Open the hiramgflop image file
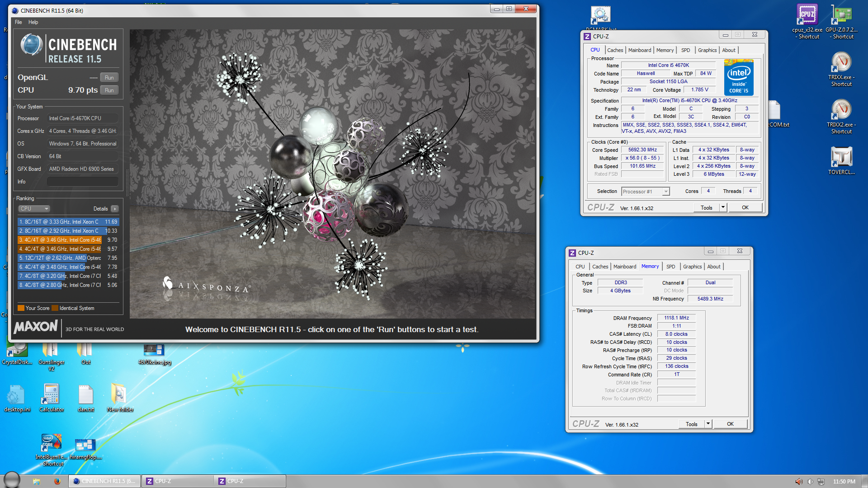 [x=85, y=445]
